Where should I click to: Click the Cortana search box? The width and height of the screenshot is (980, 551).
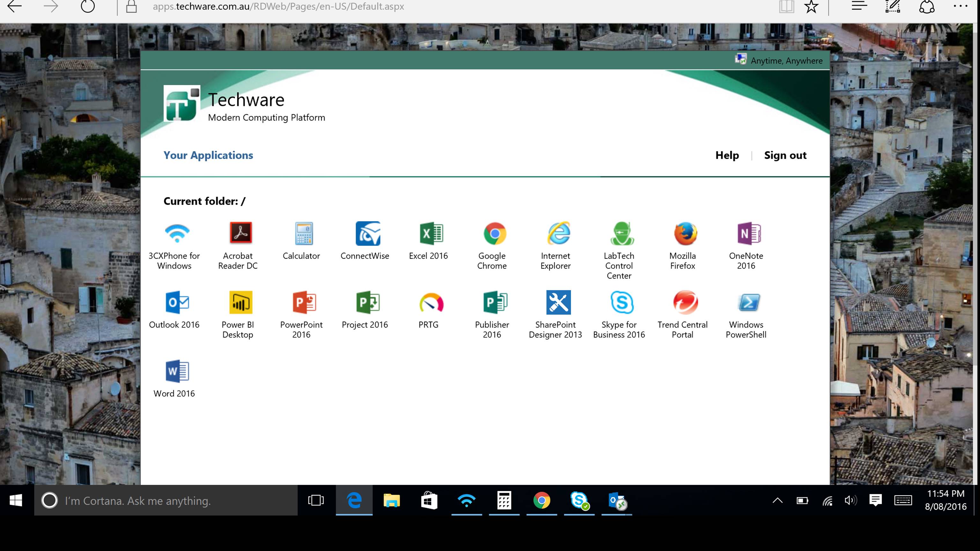pyautogui.click(x=166, y=500)
